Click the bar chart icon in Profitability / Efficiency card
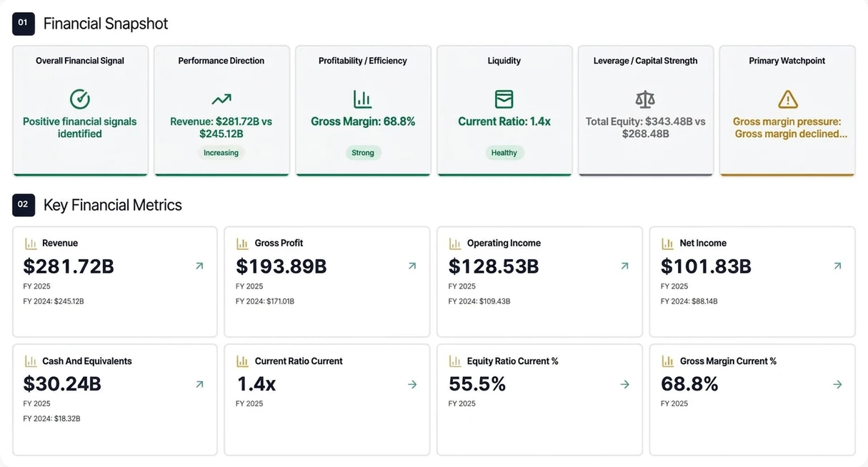Viewport: 868px width, 467px height. 363,99
